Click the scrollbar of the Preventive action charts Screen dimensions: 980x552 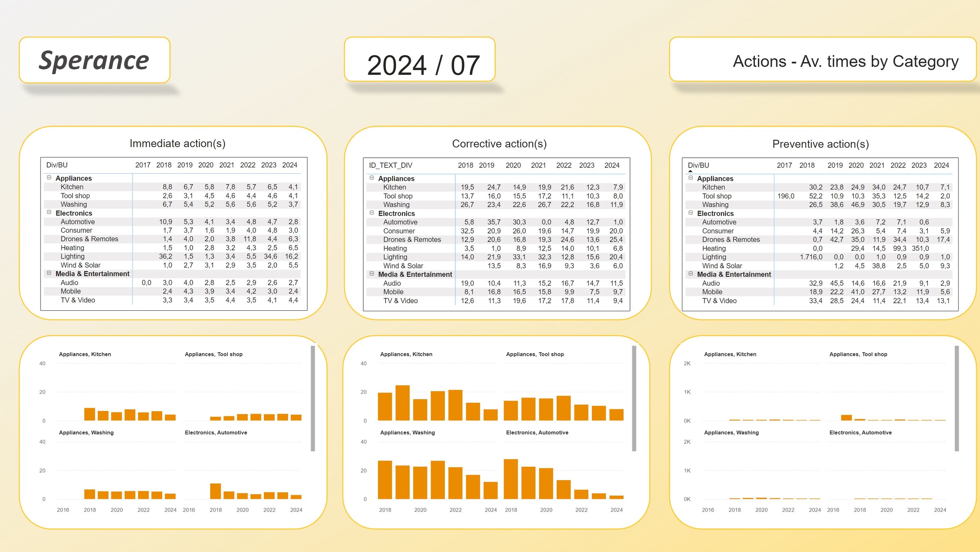[957, 399]
